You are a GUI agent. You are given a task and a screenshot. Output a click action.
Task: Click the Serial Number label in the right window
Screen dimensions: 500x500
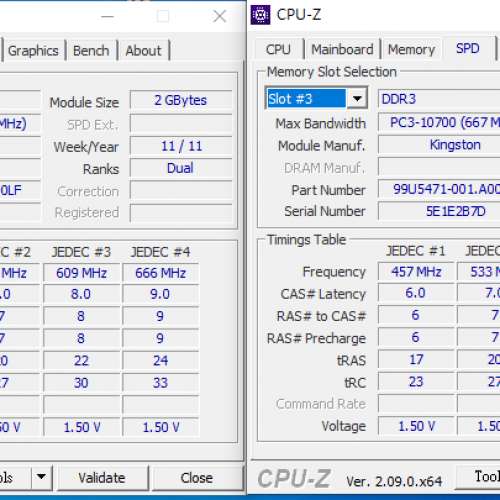coord(325,211)
